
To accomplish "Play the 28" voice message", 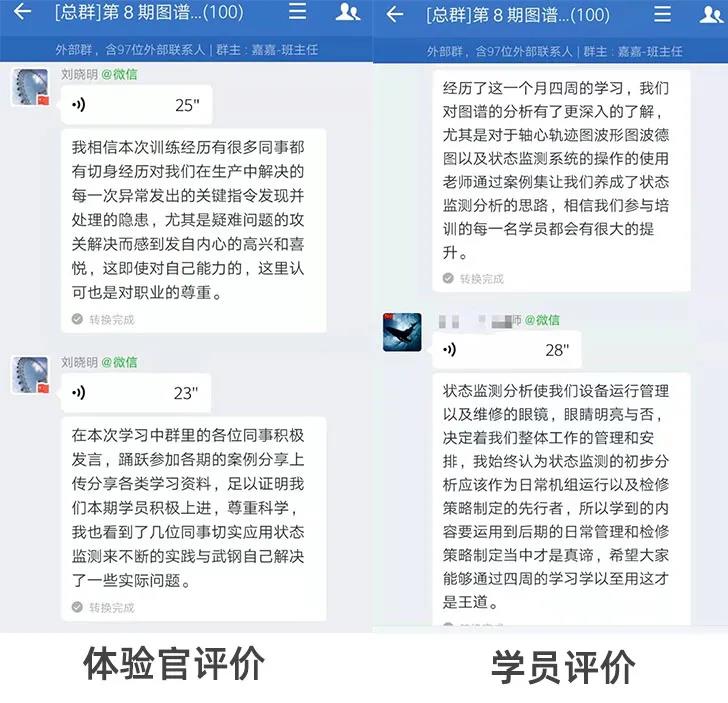I will coord(507,350).
